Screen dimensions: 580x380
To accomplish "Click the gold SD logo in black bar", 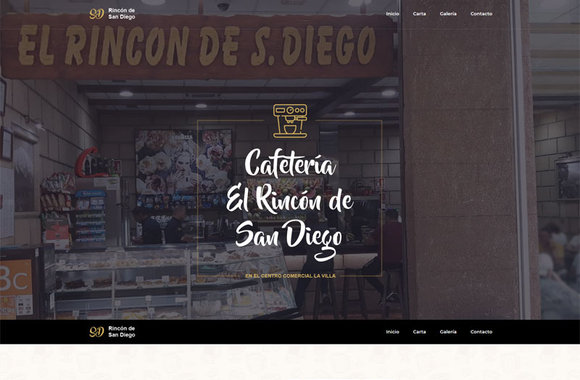I will coord(97,332).
